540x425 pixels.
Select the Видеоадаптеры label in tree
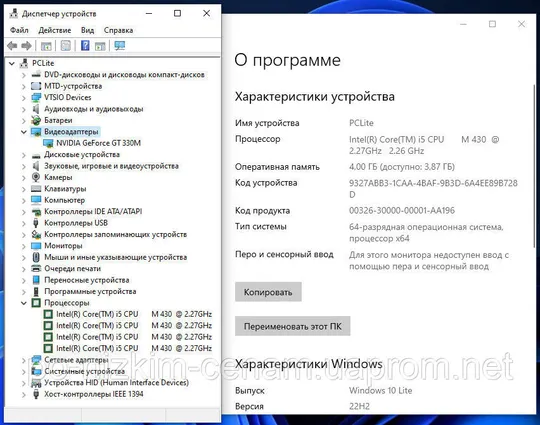[71, 132]
